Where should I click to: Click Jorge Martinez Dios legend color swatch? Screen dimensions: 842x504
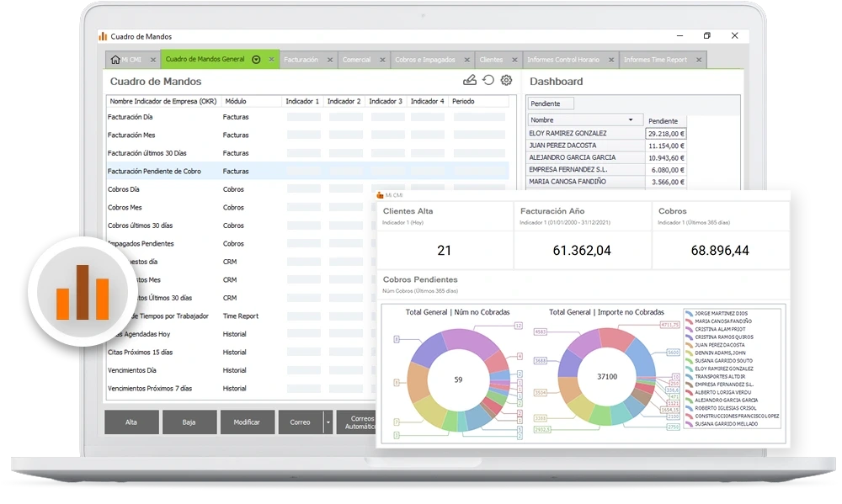coord(690,313)
